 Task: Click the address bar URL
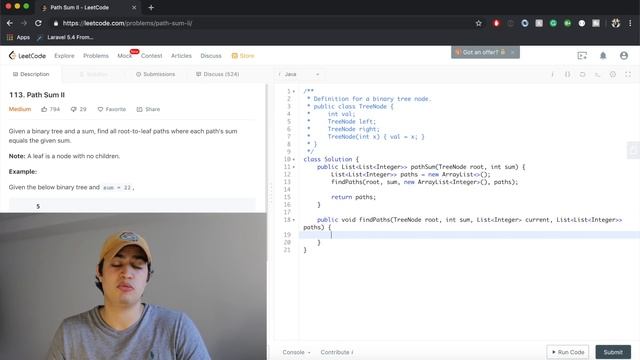[x=127, y=23]
